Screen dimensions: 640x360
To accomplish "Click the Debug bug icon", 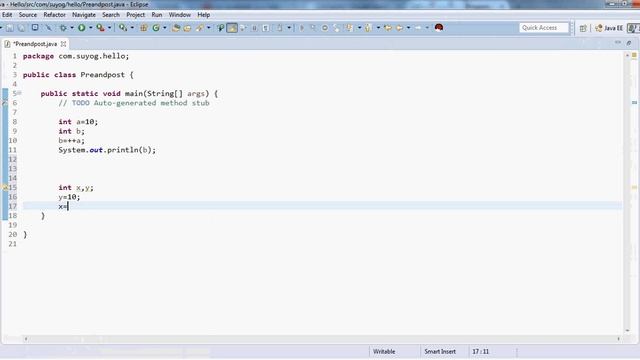I will tap(63, 28).
